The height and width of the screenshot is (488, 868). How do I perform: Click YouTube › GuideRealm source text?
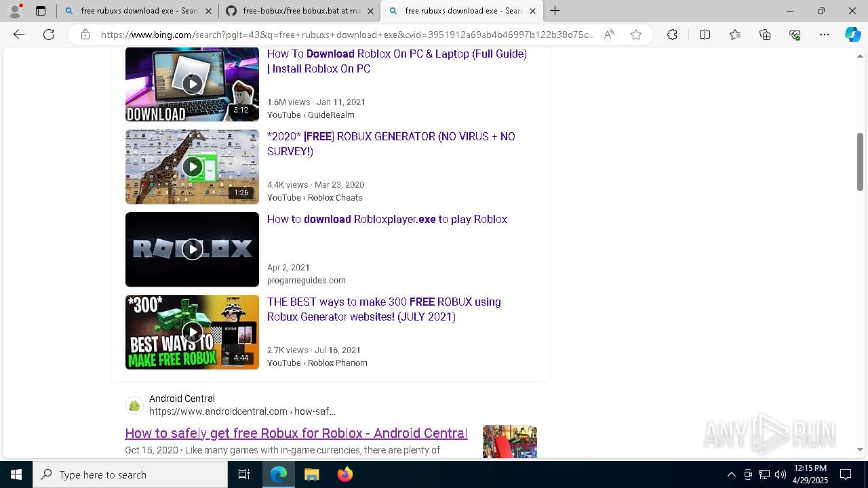click(311, 115)
